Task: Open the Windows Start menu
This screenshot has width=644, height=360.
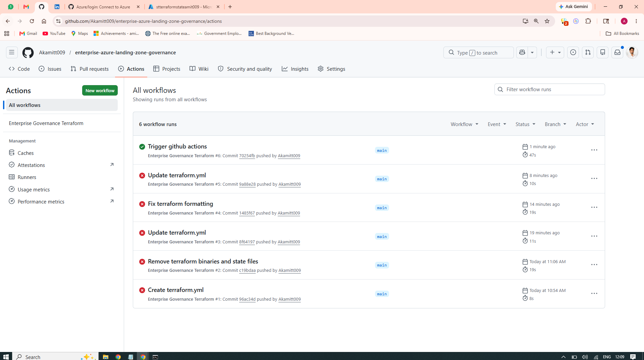Action: (x=6, y=357)
